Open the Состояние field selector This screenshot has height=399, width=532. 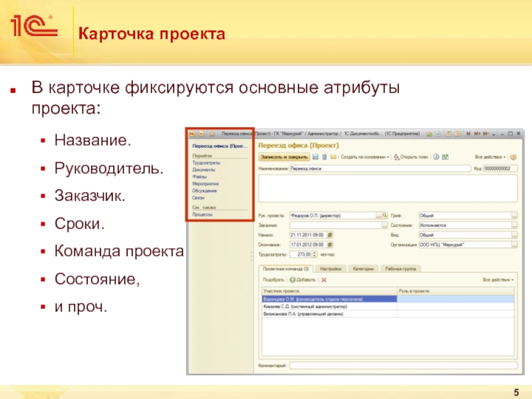514,225
